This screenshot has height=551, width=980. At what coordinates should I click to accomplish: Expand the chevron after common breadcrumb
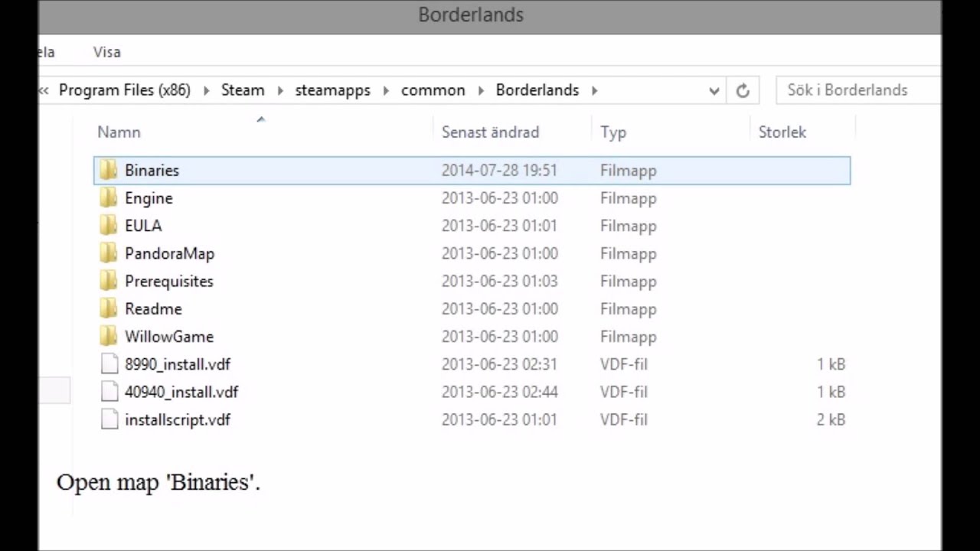(x=481, y=90)
